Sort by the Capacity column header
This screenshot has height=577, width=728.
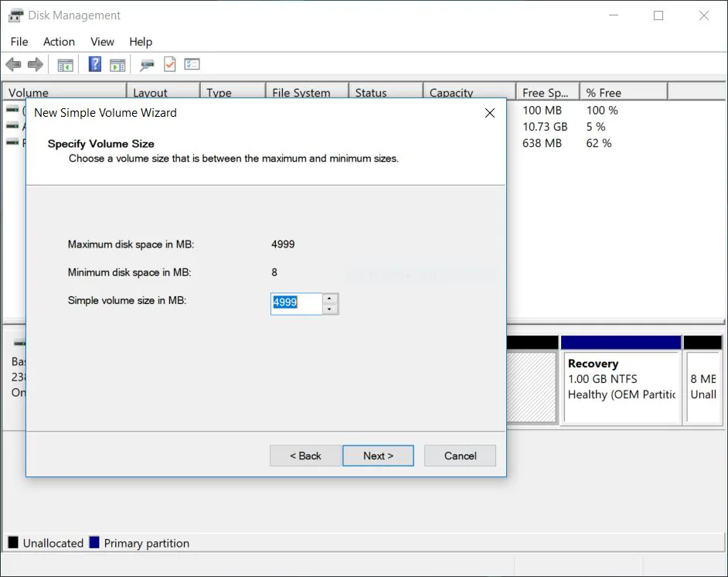470,92
